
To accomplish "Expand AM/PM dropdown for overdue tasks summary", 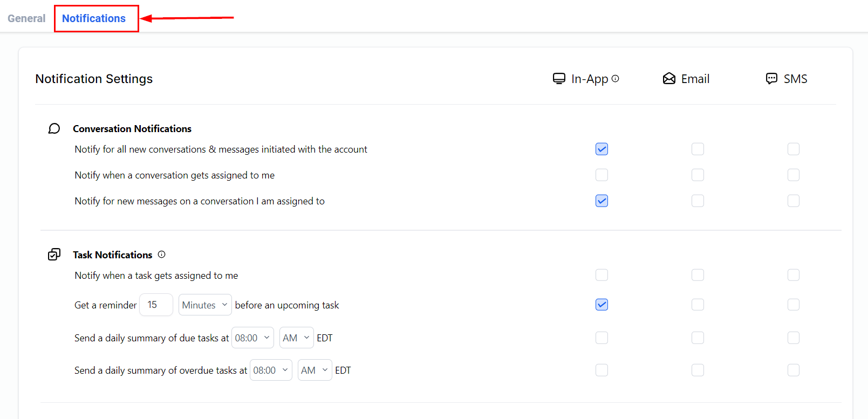I will [315, 370].
